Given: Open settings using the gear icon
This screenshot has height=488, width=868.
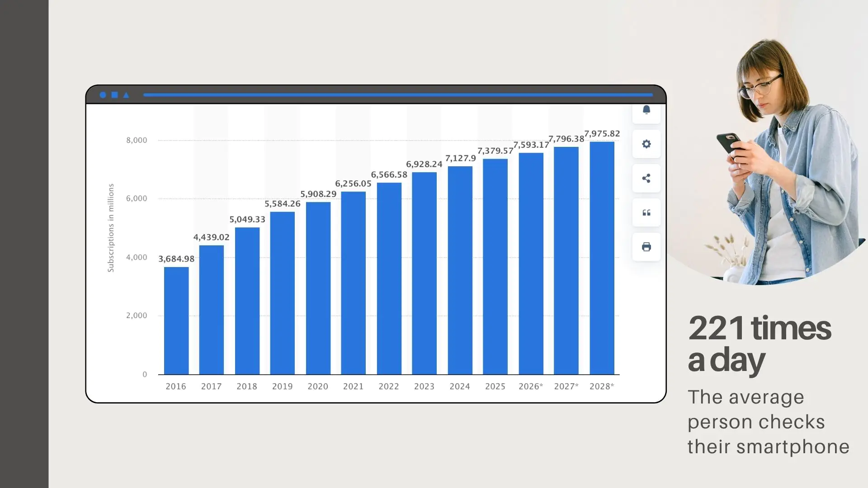Looking at the screenshot, I should (646, 144).
